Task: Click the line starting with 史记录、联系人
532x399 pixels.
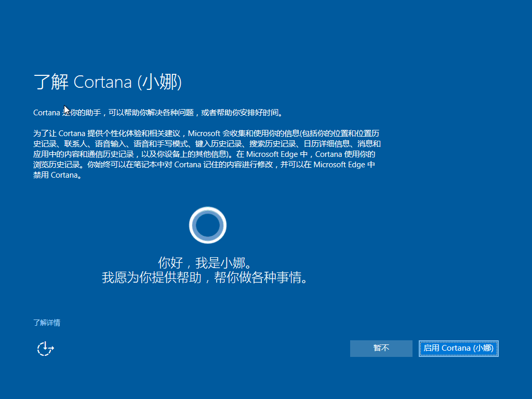Action: coord(208,144)
